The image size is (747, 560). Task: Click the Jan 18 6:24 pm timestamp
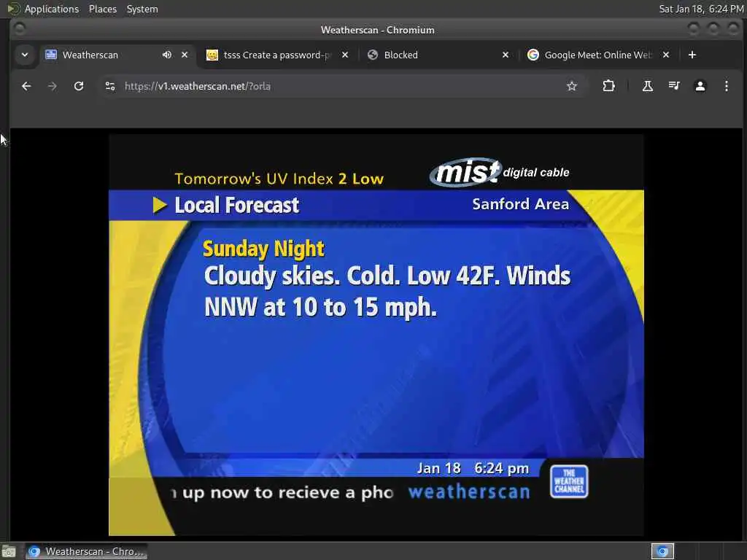pyautogui.click(x=473, y=469)
